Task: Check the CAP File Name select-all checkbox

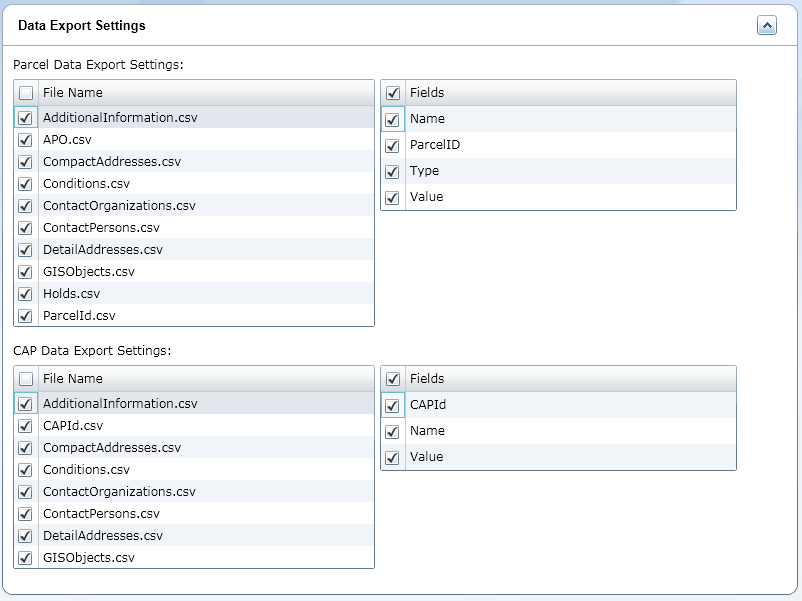Action: 26,379
